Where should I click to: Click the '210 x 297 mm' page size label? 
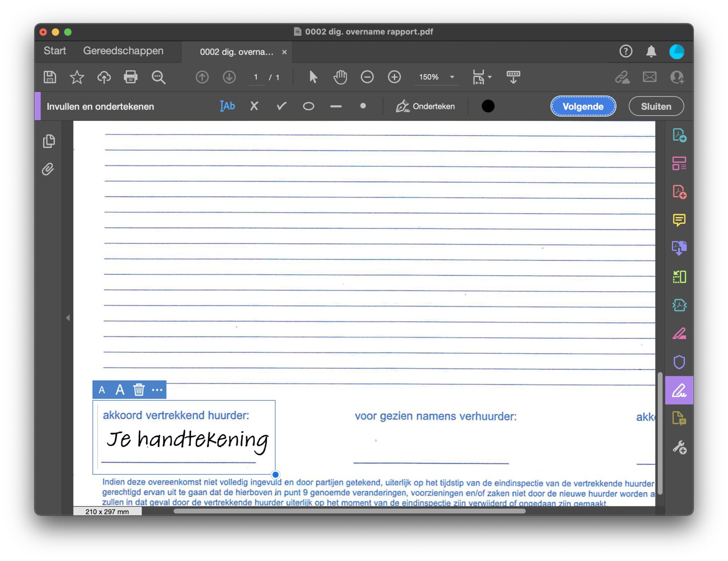coord(107,512)
